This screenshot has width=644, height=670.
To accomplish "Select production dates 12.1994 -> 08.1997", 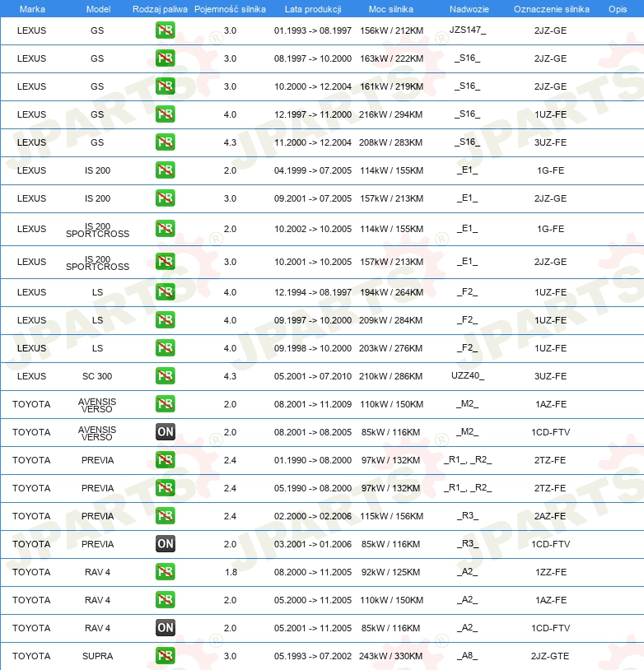I will tap(313, 292).
